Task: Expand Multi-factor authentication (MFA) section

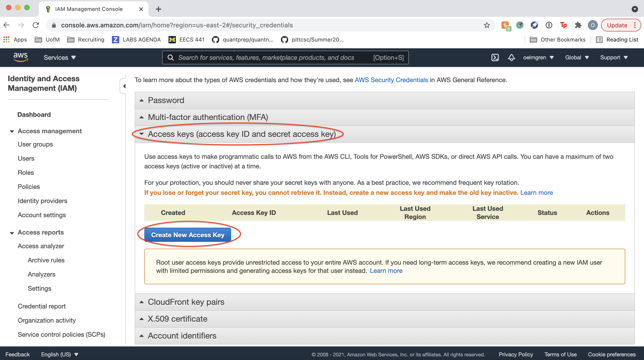Action: 208,117
